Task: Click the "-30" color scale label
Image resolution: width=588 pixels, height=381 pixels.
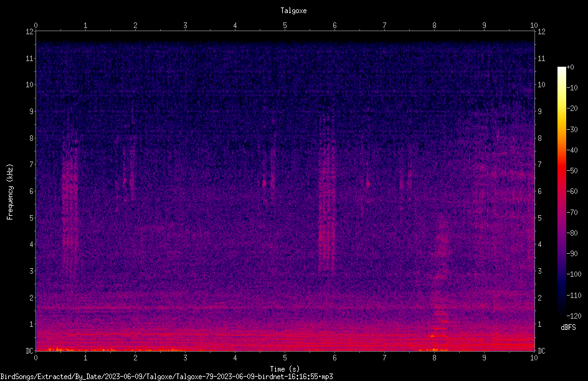Action: (x=572, y=130)
